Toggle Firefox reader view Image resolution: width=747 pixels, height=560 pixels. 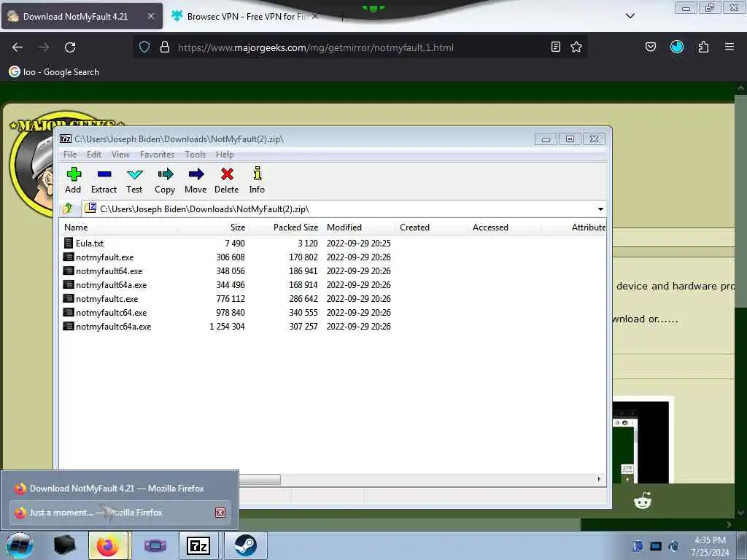555,47
